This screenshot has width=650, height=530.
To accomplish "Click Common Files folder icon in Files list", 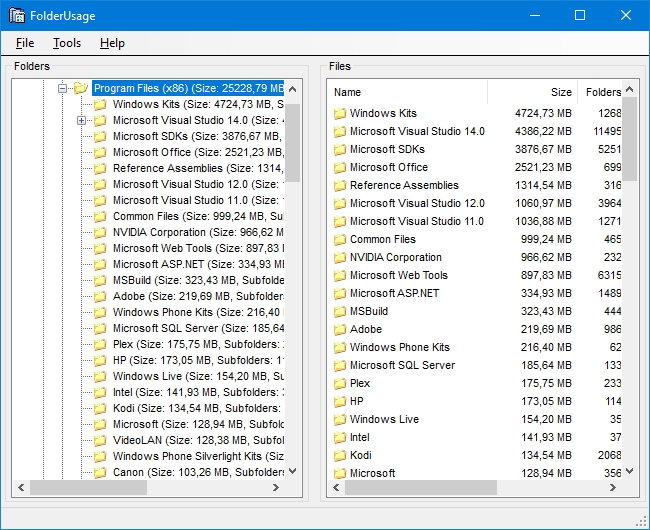I will tap(340, 240).
